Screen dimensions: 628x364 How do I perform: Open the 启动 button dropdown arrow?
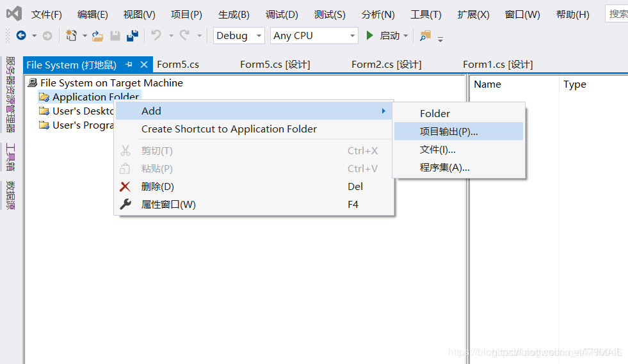point(406,36)
